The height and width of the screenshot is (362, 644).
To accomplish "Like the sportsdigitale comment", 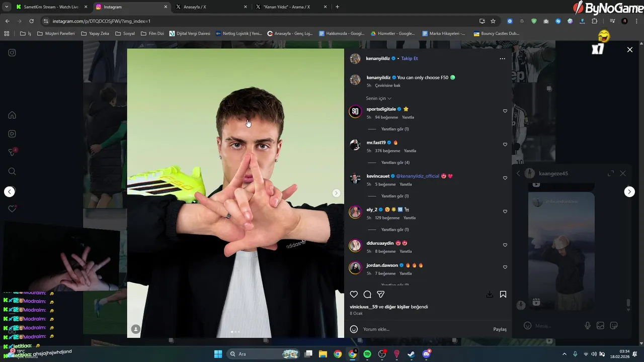I will [x=505, y=111].
